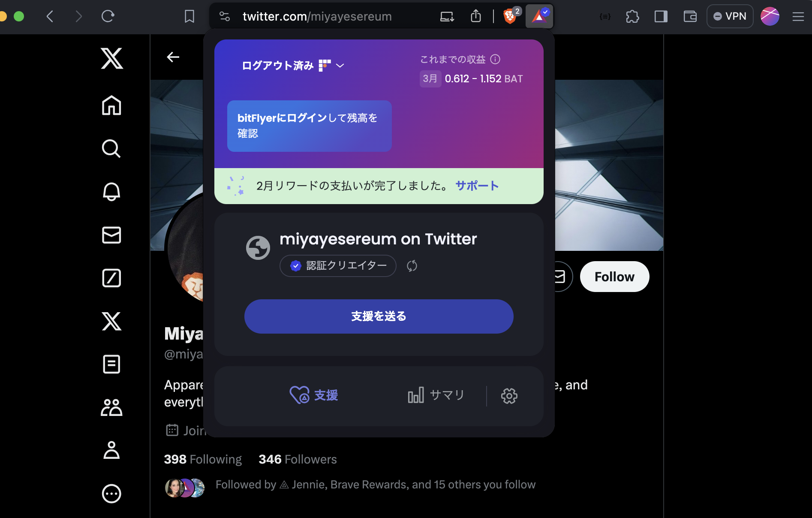Bookmark this page
This screenshot has height=518, width=812.
coord(189,16)
